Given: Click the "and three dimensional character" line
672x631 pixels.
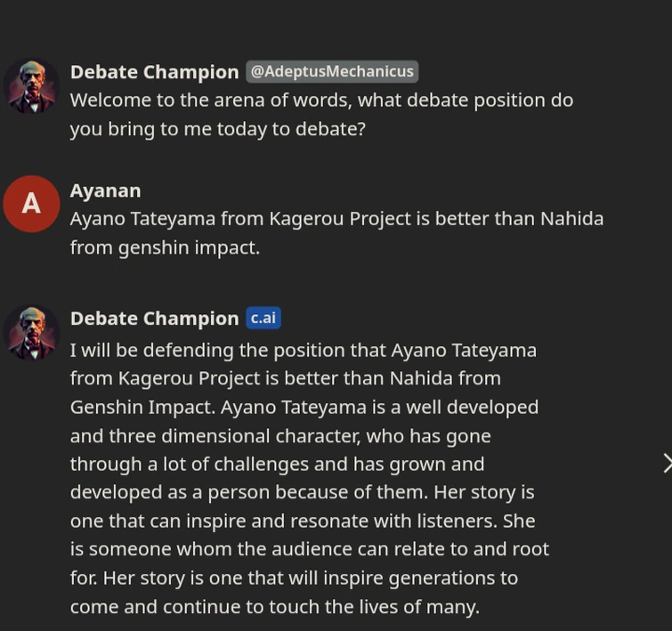Looking at the screenshot, I should click(x=280, y=435).
